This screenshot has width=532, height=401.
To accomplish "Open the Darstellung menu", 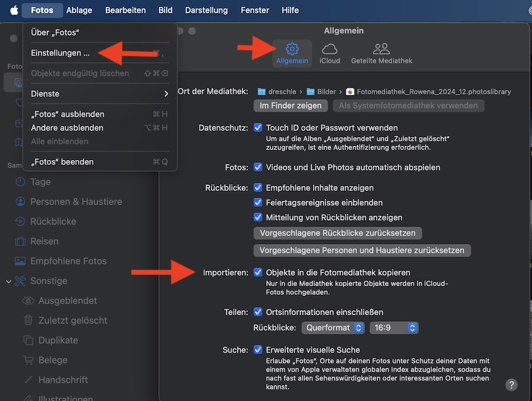I will [206, 10].
